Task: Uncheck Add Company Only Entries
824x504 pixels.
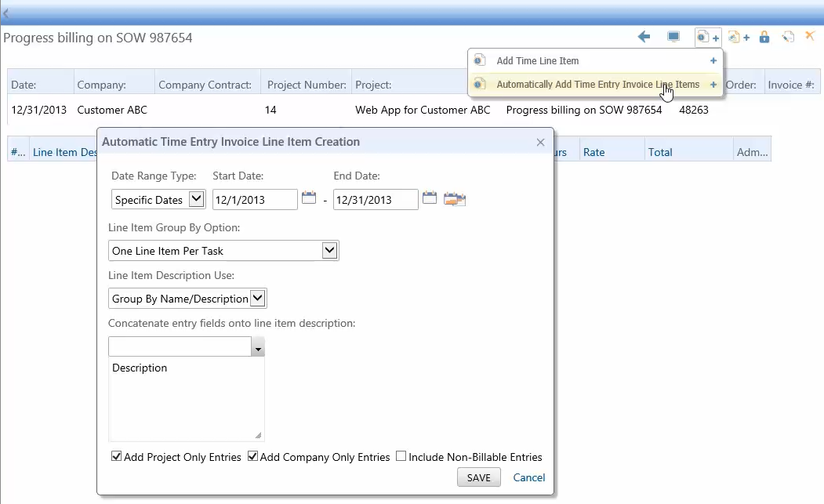Action: 252,455
